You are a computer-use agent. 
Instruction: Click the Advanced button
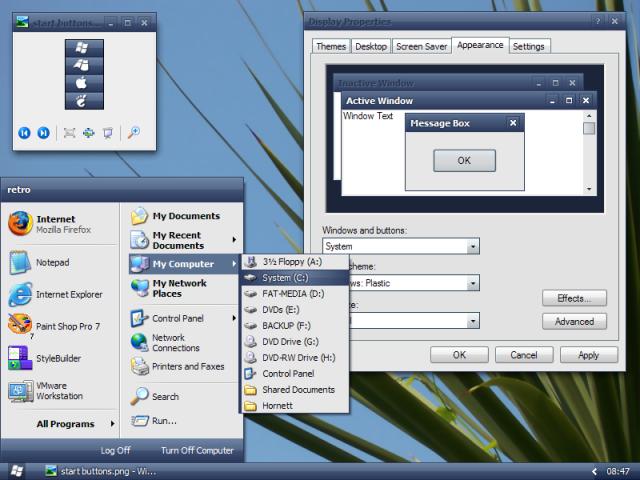tap(574, 322)
